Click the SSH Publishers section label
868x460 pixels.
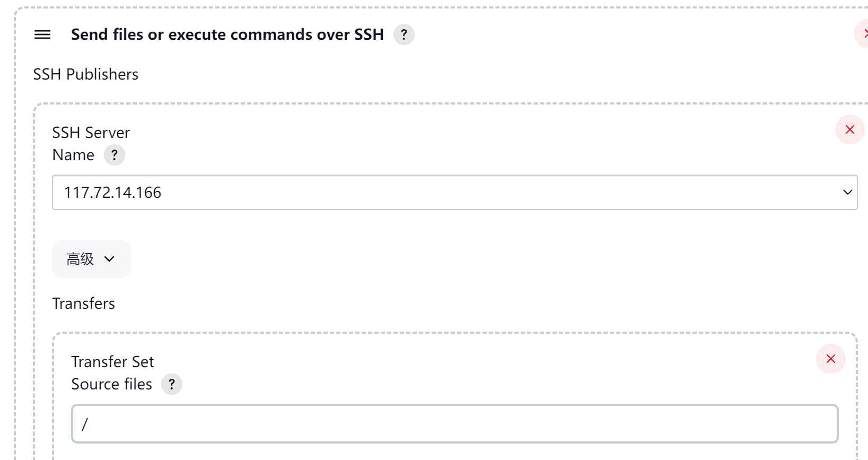coord(85,74)
